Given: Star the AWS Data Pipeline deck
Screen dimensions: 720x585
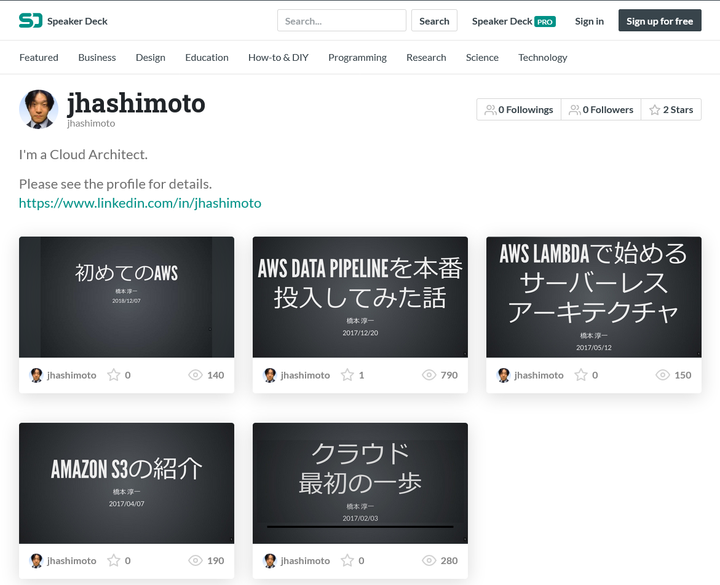Looking at the screenshot, I should (347, 375).
